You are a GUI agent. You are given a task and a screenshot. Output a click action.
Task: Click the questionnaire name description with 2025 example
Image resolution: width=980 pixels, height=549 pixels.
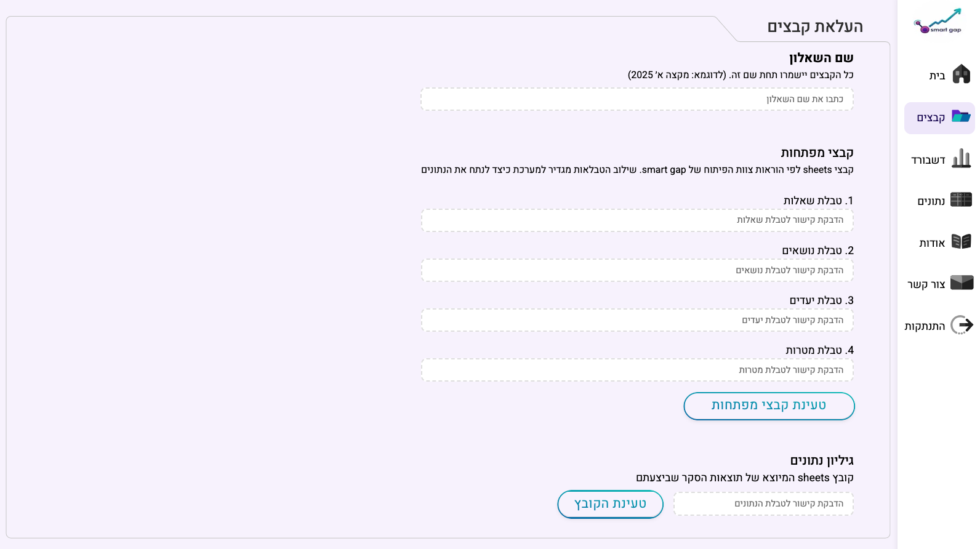click(x=741, y=75)
